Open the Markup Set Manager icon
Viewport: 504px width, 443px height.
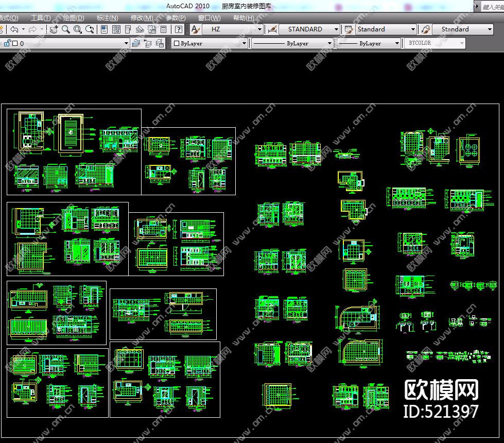pyautogui.click(x=152, y=29)
